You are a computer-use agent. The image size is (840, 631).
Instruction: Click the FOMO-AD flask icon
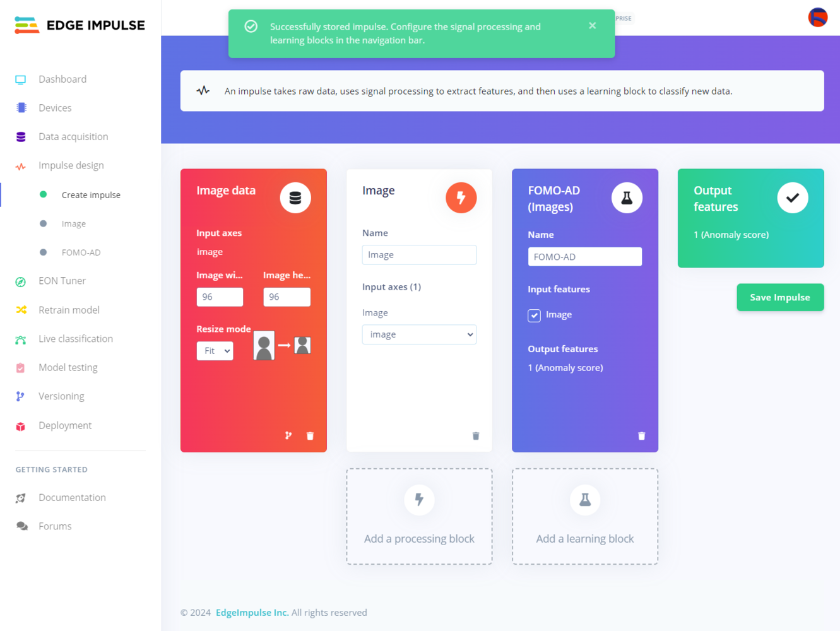(627, 198)
